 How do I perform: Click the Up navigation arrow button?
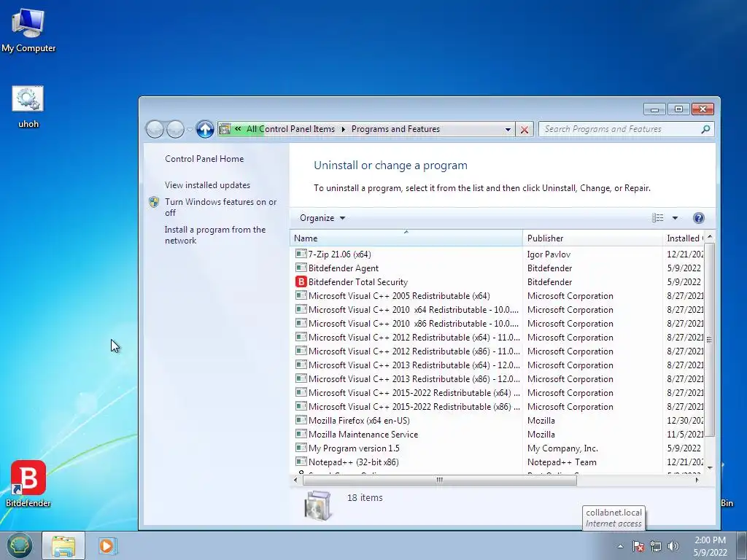[x=205, y=129]
